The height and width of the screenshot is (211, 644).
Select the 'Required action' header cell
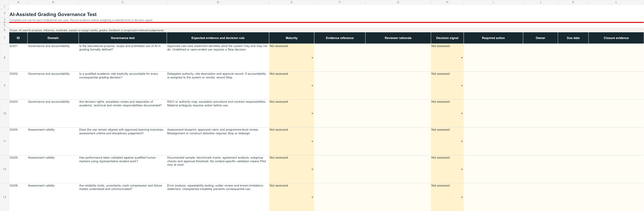[493, 38]
